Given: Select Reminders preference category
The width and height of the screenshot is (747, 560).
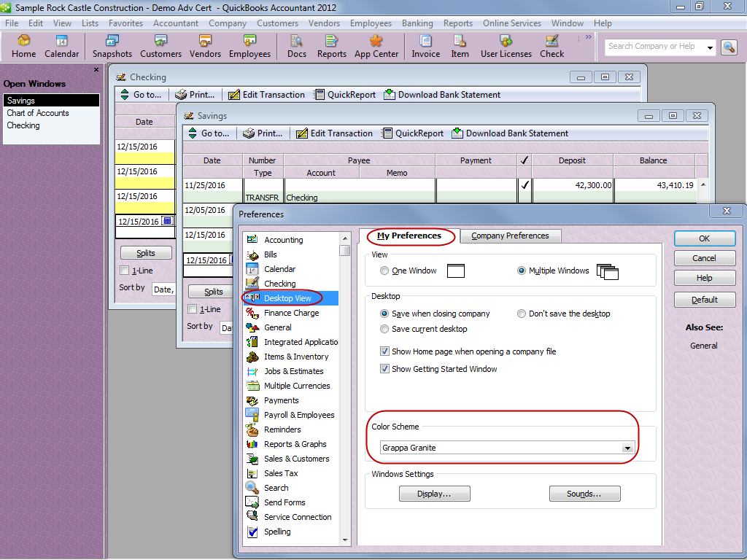Looking at the screenshot, I should 282,429.
